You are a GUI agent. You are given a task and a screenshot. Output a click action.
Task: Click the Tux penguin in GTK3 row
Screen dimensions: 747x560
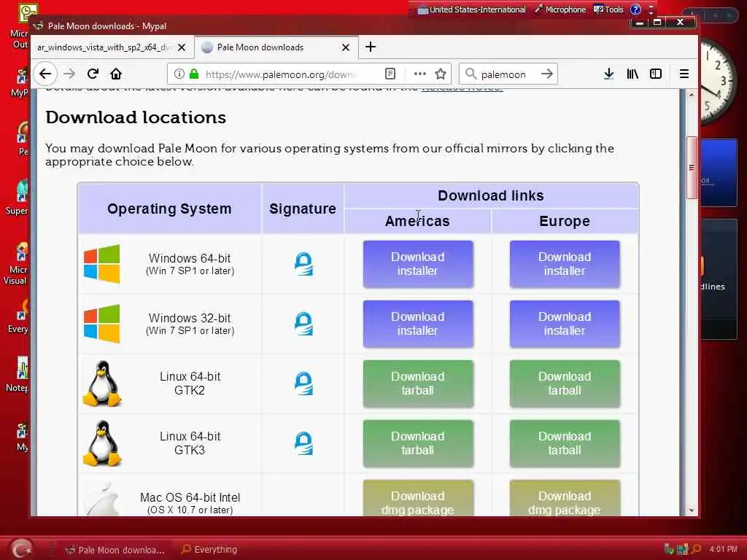(102, 443)
